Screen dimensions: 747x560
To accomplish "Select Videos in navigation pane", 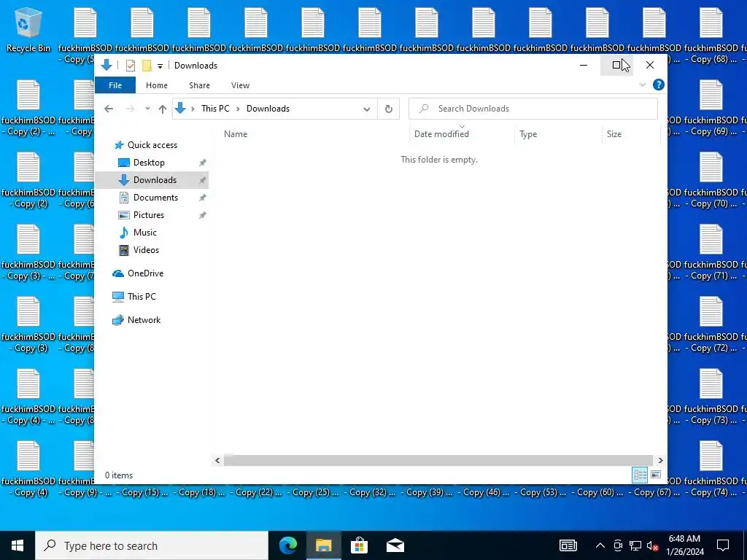I will click(x=146, y=250).
